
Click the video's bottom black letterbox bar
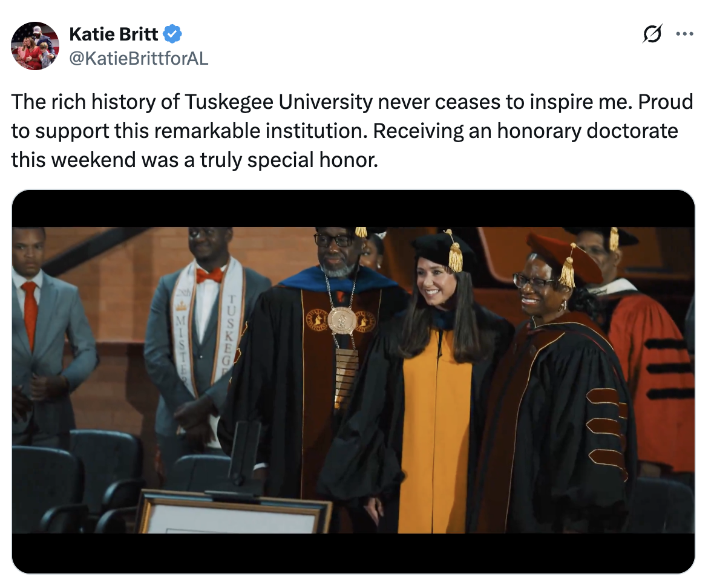click(353, 553)
